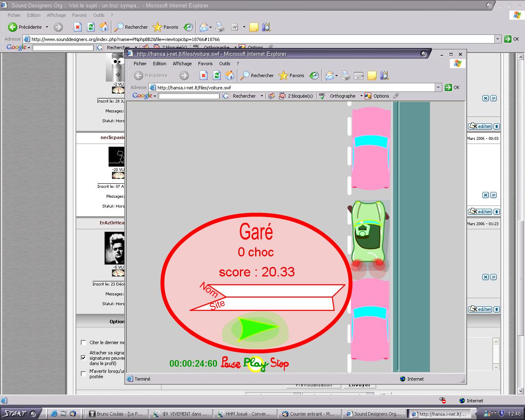This screenshot has height=420, width=525.
Task: Switch to 'Courrier entrant' taskbar window
Action: (x=308, y=414)
